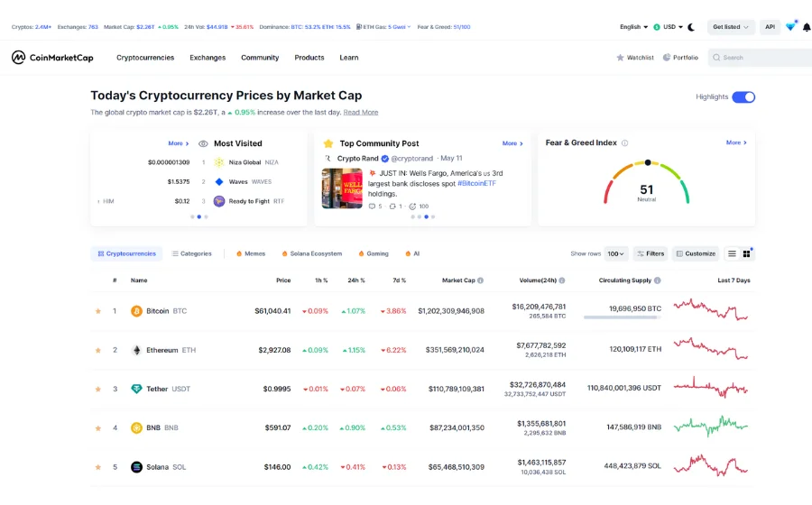Switch to list view layout
This screenshot has width=812, height=505.
(732, 254)
